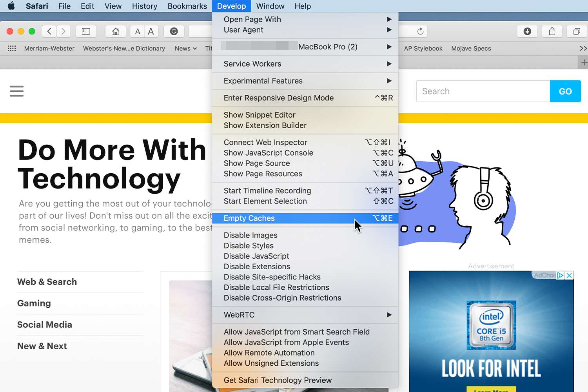Image resolution: width=588 pixels, height=392 pixels.
Task: Toggle the sidebar panel icon
Action: coord(86,31)
